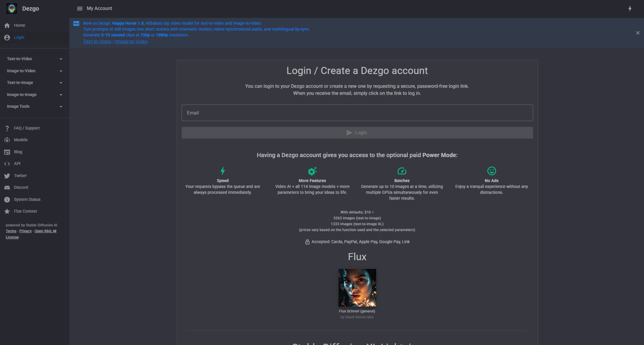Viewport: 644px width, 345px height.
Task: Click the Dezgo brand name
Action: [x=31, y=9]
